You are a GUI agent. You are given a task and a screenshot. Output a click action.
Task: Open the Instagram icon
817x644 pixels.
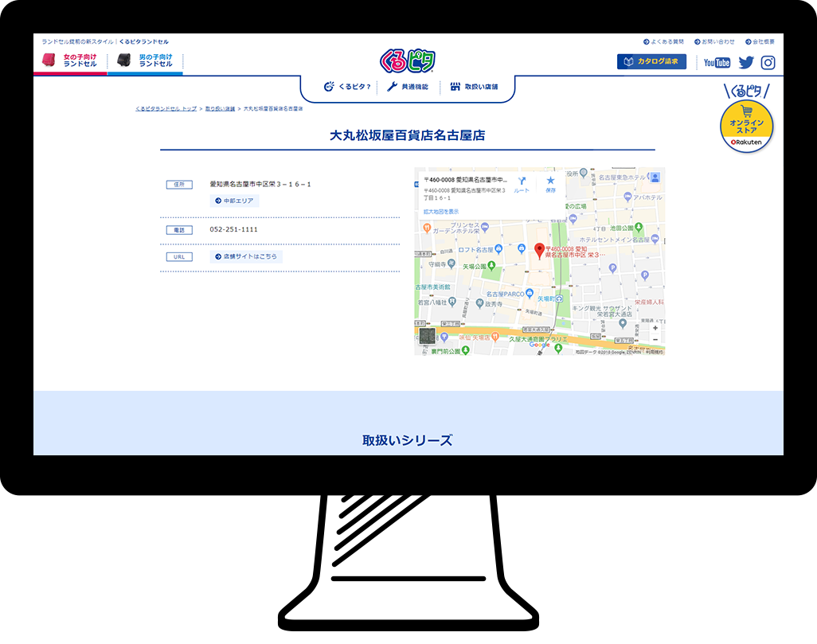coord(768,63)
